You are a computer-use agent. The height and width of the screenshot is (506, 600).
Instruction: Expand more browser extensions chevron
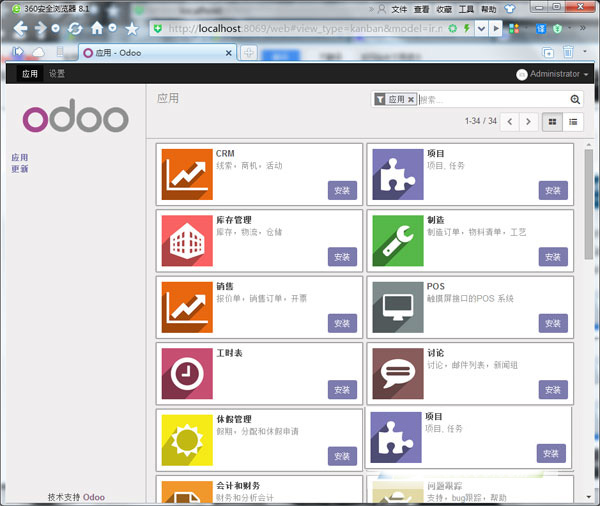tap(582, 28)
